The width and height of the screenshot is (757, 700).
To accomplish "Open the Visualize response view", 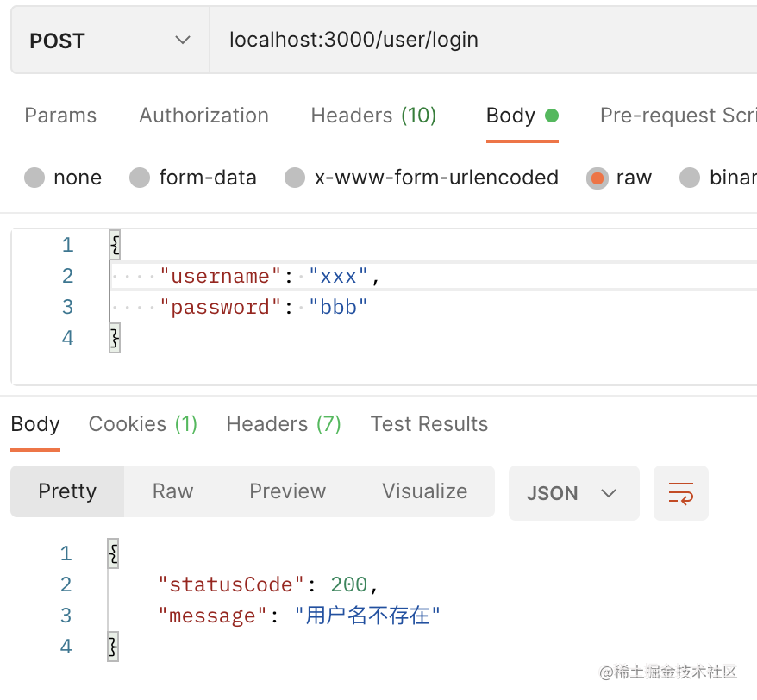I will 424,491.
